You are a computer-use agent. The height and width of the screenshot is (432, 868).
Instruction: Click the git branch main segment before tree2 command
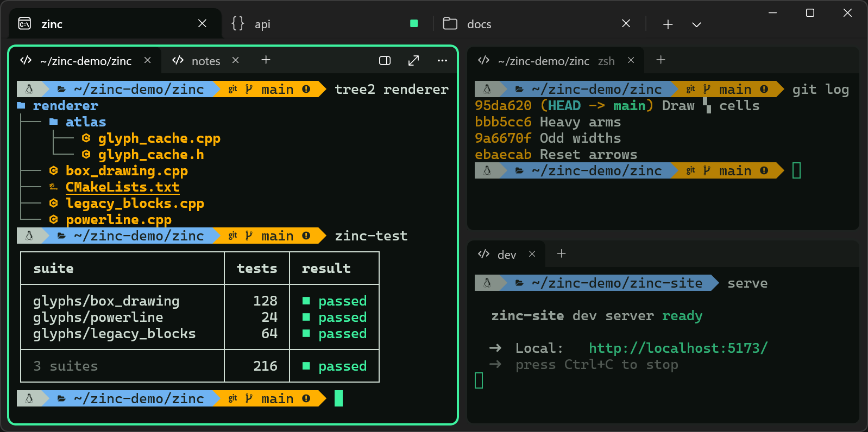point(269,89)
